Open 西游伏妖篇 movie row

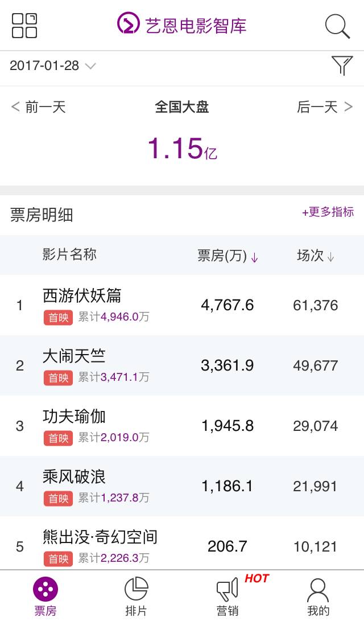(x=82, y=295)
